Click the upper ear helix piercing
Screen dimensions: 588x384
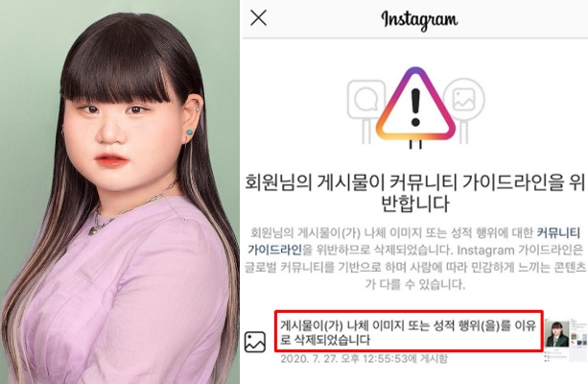coord(198,109)
